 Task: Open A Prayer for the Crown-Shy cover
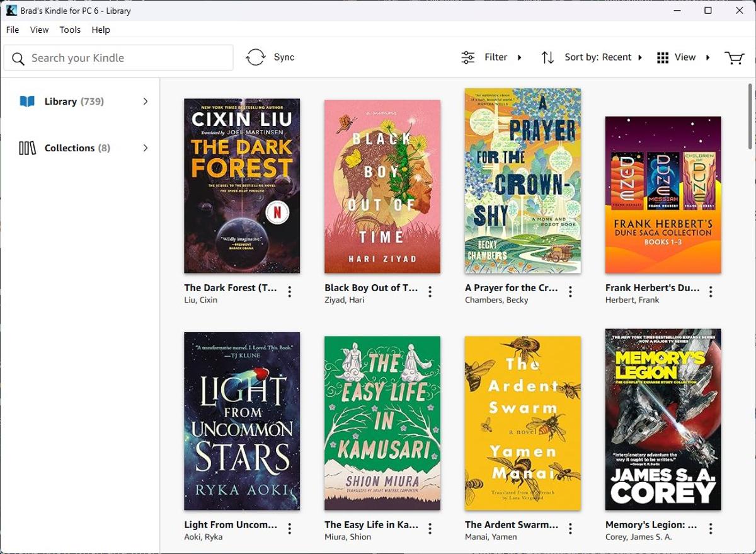click(523, 181)
